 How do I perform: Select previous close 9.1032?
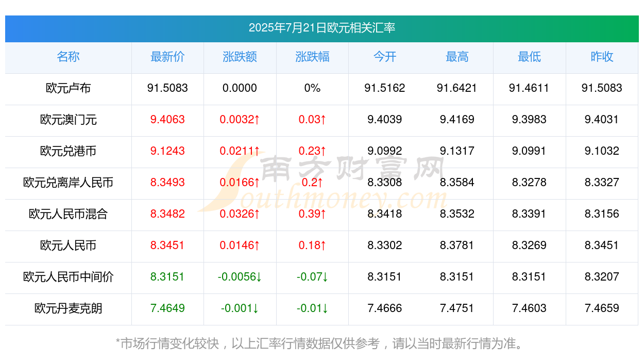tap(602, 151)
